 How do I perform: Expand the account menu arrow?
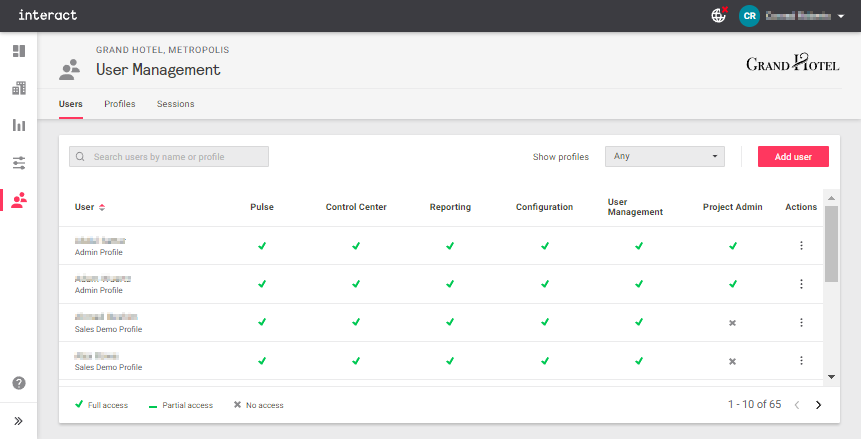coord(841,17)
